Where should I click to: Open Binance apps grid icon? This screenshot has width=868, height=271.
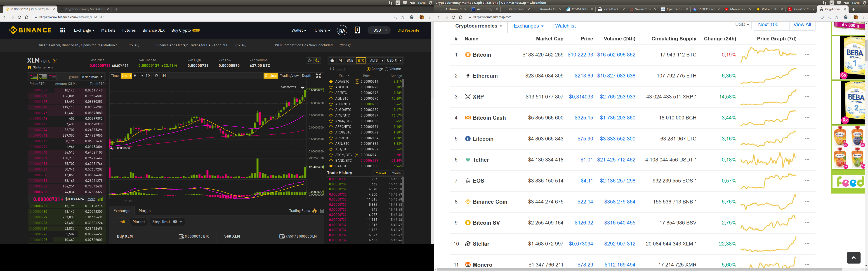62,30
